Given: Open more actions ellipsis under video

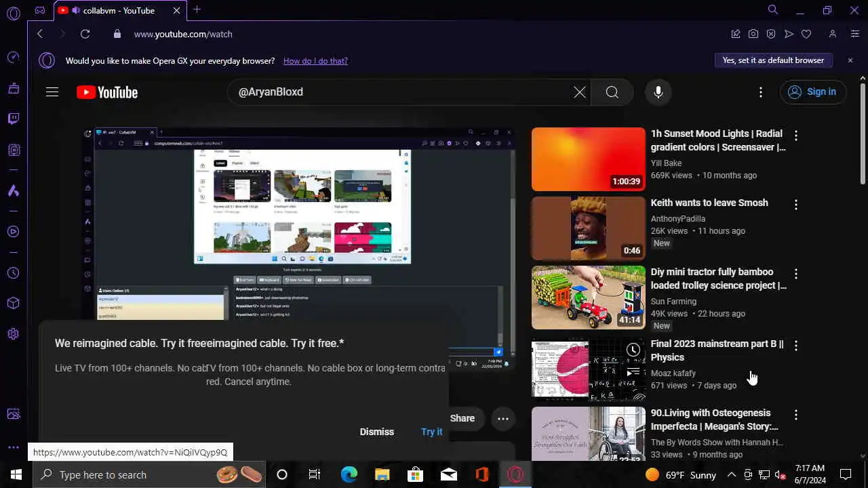Looking at the screenshot, I should coord(503,419).
